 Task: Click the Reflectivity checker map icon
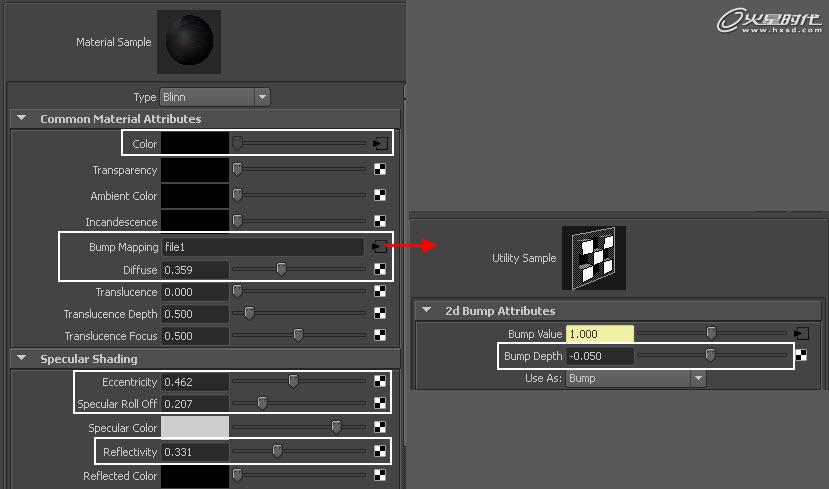click(x=380, y=451)
